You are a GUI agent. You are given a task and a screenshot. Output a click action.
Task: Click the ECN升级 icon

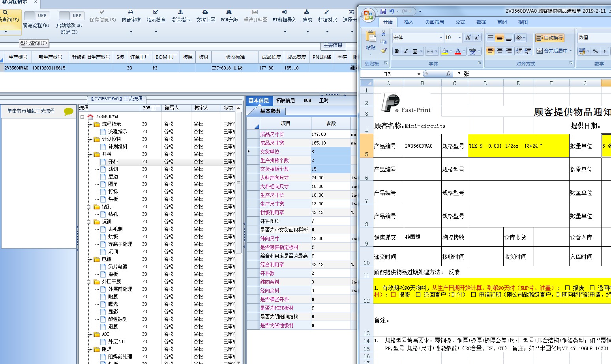pyautogui.click(x=229, y=12)
